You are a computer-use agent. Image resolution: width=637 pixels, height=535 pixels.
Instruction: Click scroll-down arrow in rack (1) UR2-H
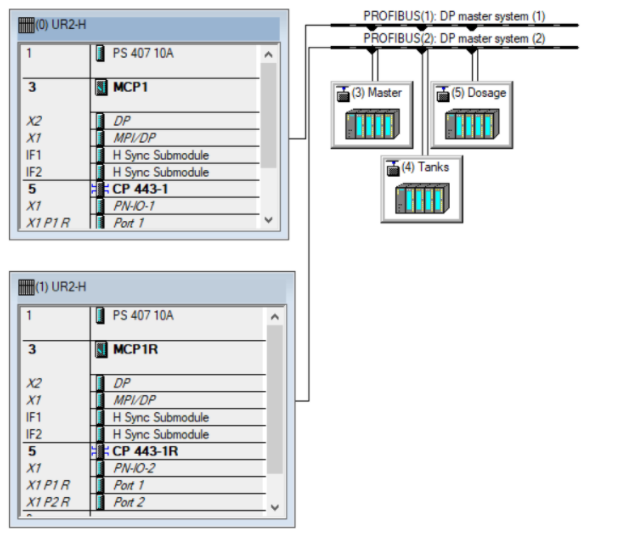click(274, 506)
